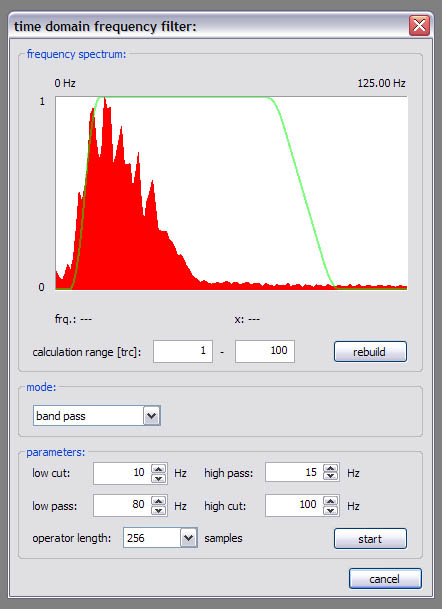
Task: Increase the low pass frequency spinner
Action: 158,501
